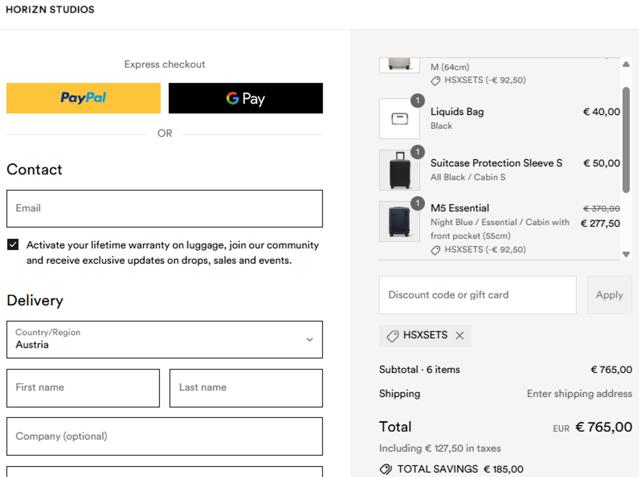Select the Company (optional) field
Viewport: 639px width, 477px height.
click(165, 436)
